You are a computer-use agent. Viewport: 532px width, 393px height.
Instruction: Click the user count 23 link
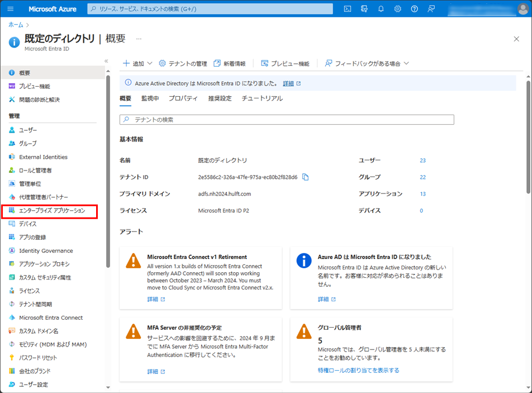coord(422,160)
